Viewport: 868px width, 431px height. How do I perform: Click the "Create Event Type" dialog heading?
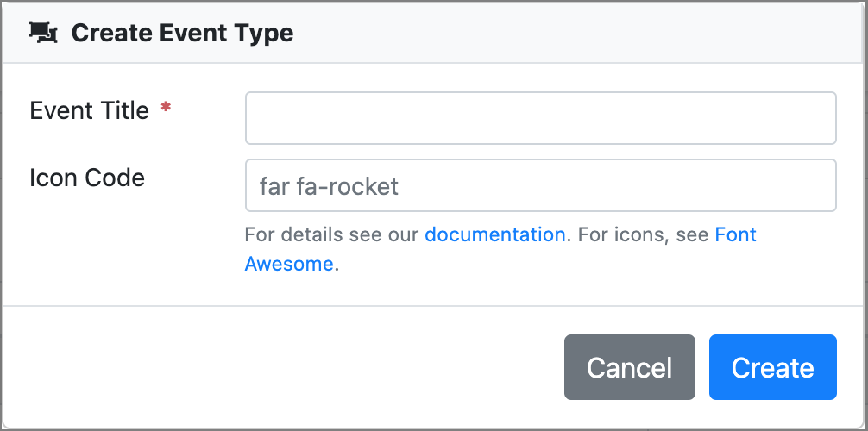pyautogui.click(x=182, y=33)
